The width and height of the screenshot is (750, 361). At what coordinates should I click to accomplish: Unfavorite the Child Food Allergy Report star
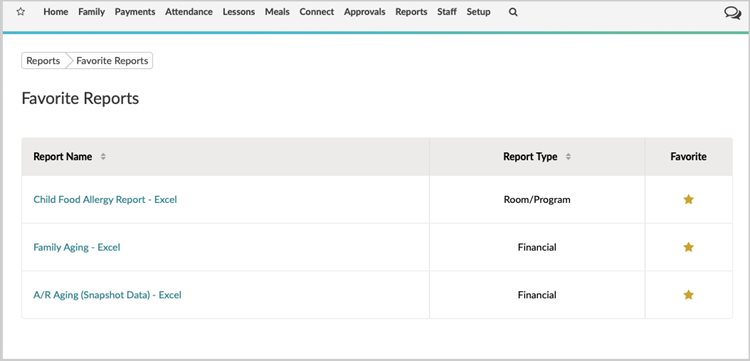tap(688, 199)
